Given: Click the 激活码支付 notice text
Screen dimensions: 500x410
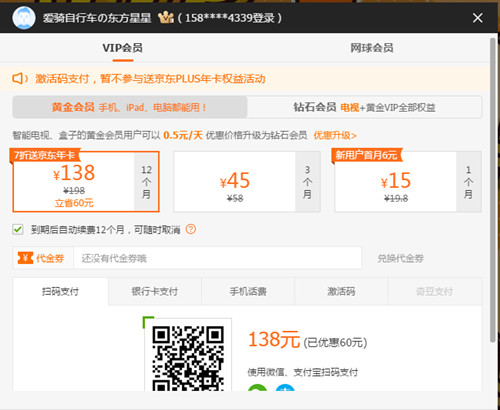Looking at the screenshot, I should (x=150, y=79).
